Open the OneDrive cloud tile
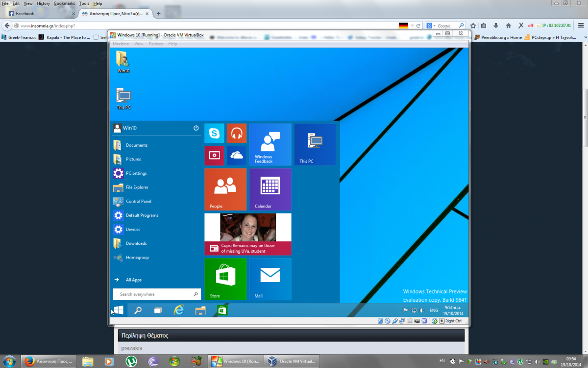This screenshot has height=368, width=588. click(x=237, y=156)
